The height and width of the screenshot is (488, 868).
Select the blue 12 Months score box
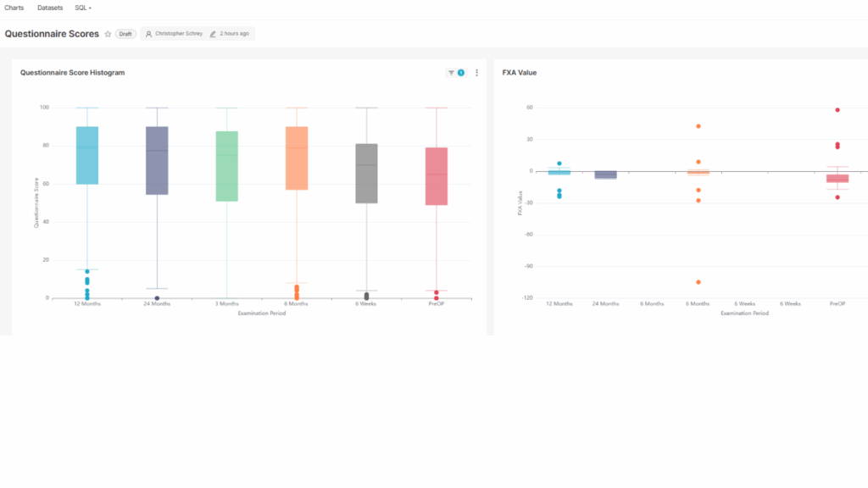(x=87, y=155)
